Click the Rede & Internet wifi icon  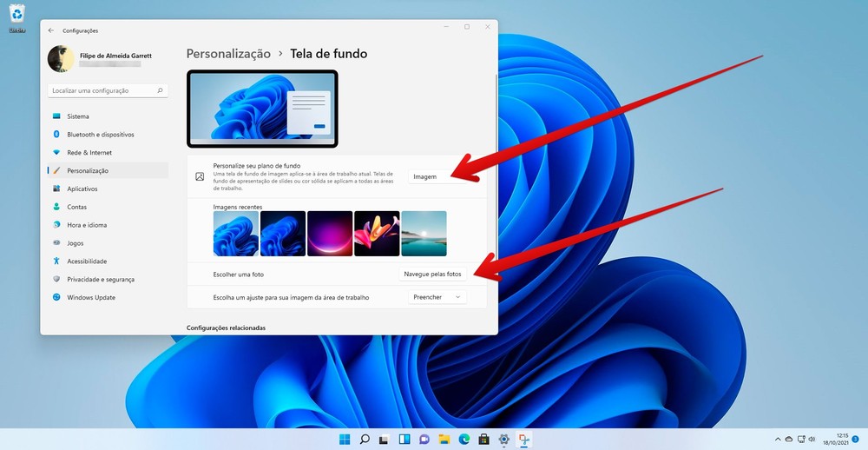pyautogui.click(x=56, y=152)
